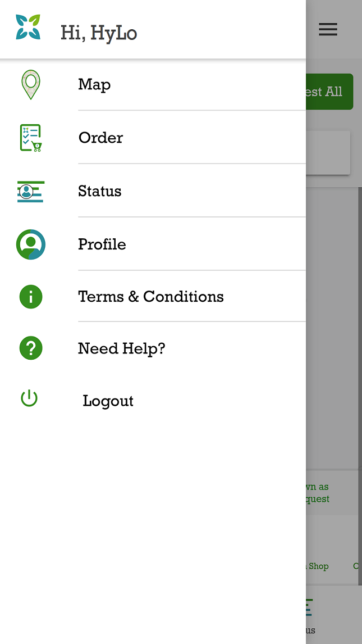The image size is (362, 644).
Task: Tap the profile avatar icon
Action: 30,244
